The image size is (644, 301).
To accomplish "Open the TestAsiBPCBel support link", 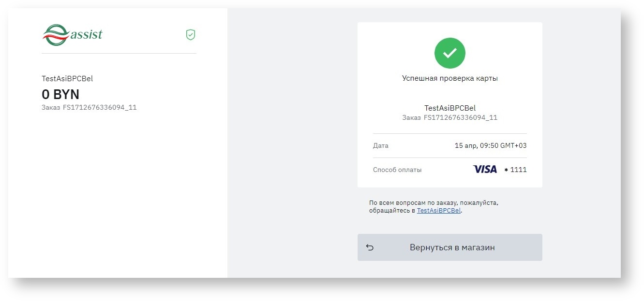I will click(x=438, y=211).
